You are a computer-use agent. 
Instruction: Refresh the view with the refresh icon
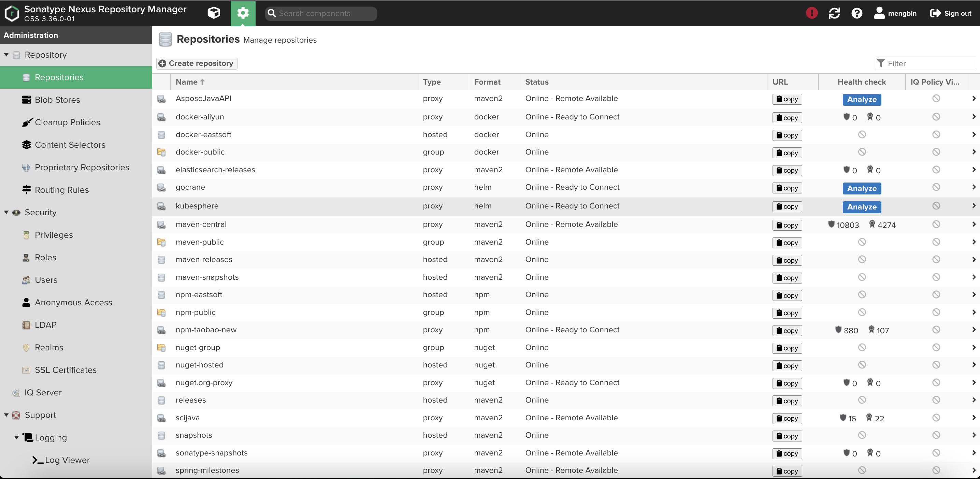(x=834, y=13)
